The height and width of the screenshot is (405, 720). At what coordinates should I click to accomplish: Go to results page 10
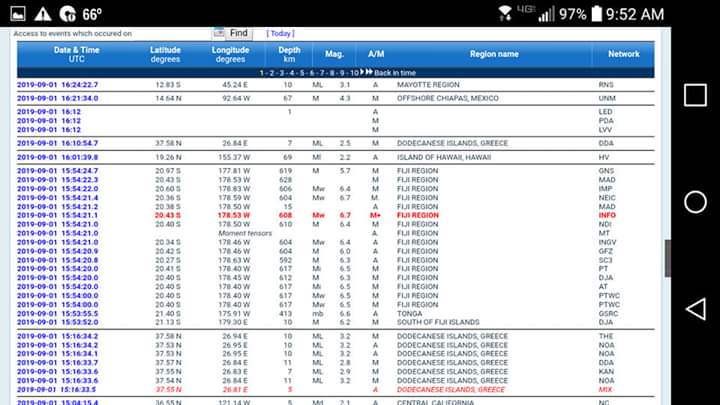[x=354, y=73]
